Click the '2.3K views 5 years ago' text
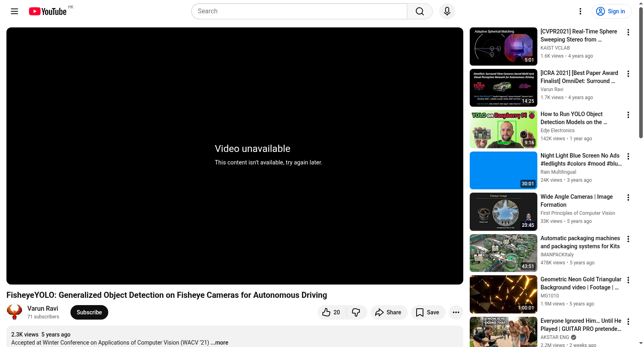The height and width of the screenshot is (347, 644). click(x=41, y=335)
